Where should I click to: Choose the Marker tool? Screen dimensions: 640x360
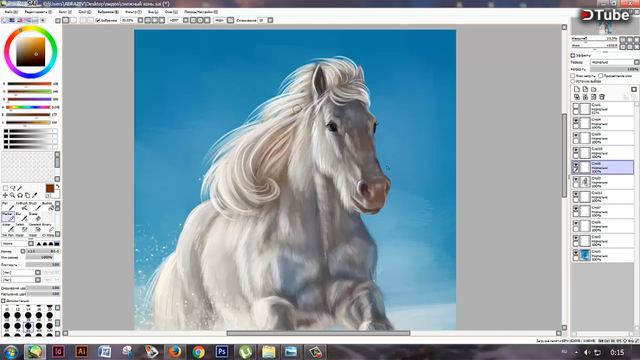(x=8, y=217)
